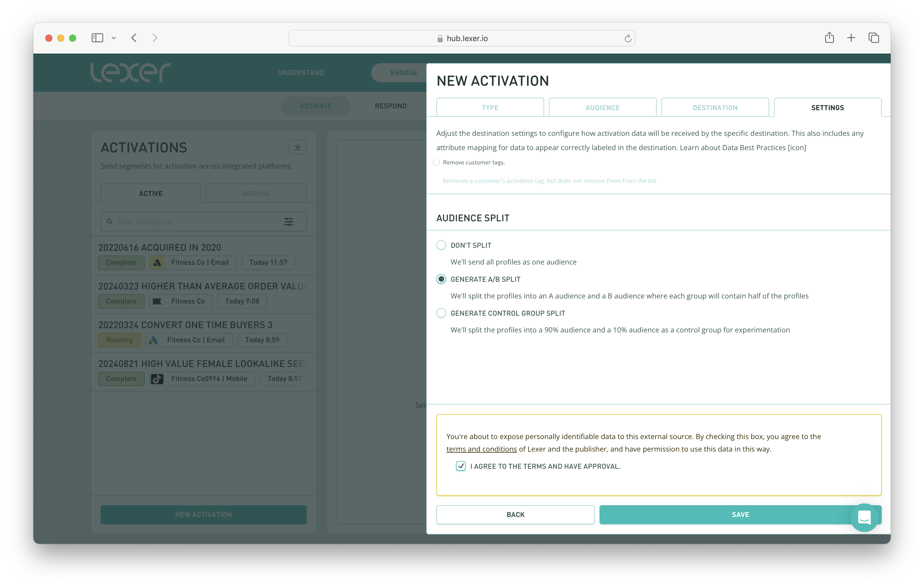Open 20220324 Convert One Time Buyers 3 activation
Screen dimensions: 924x588
click(x=203, y=333)
